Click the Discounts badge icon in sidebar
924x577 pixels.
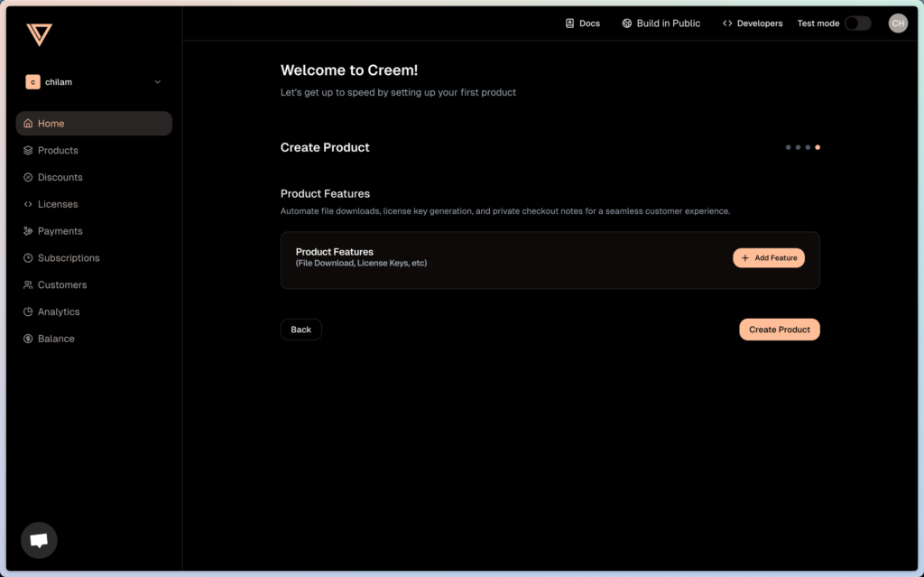click(29, 178)
